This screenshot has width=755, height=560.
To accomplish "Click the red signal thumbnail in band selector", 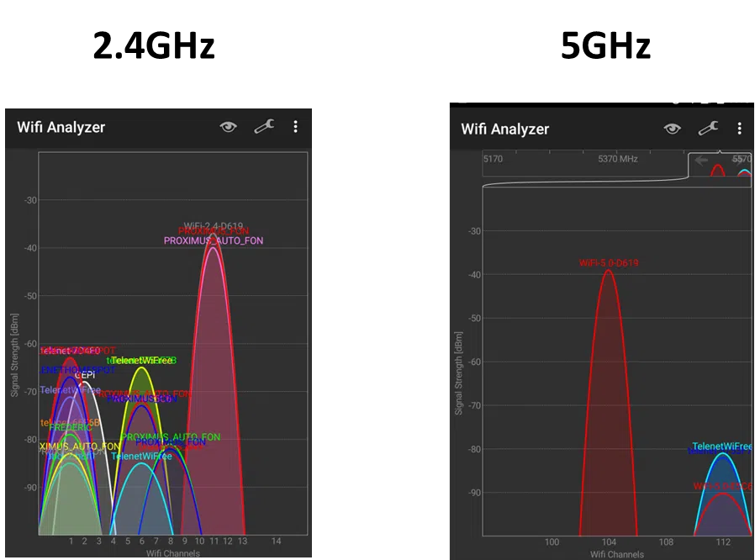I will [x=718, y=171].
